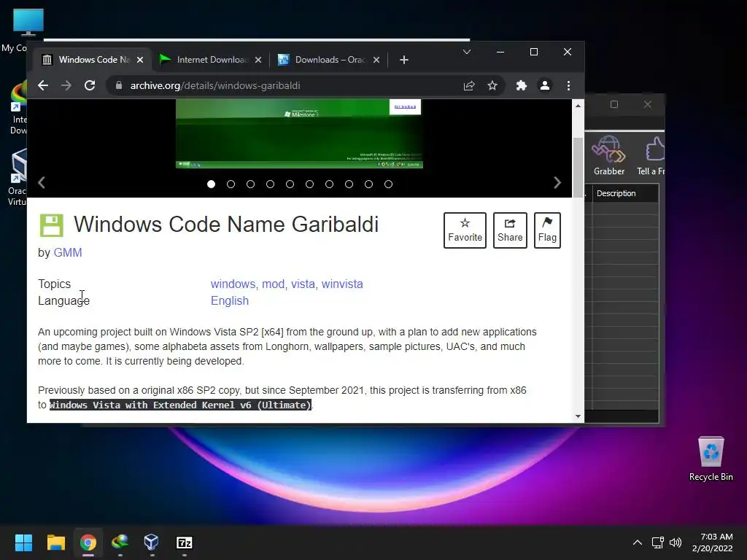Select ninth carousel dot
The width and height of the screenshot is (747, 560).
click(368, 184)
